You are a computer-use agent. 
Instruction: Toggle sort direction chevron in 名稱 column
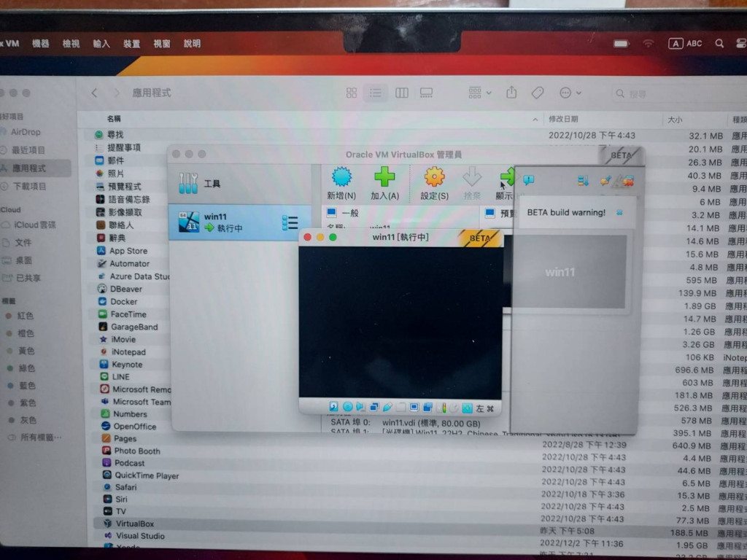535,119
